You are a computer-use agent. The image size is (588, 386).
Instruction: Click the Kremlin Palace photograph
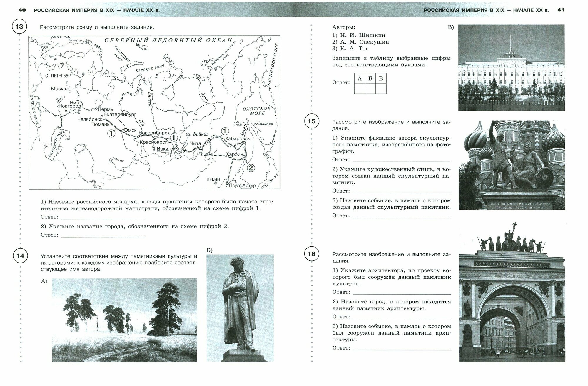click(512, 67)
